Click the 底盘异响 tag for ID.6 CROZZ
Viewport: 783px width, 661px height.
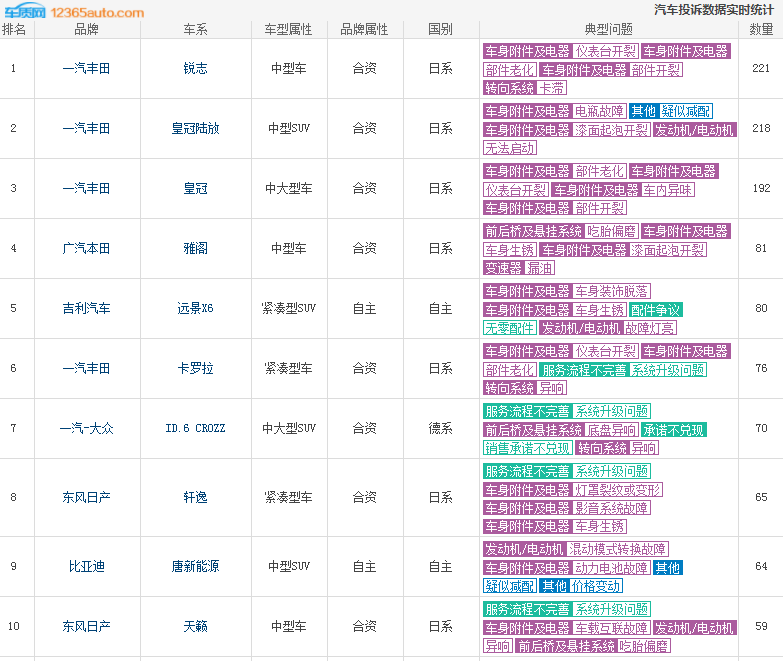tap(612, 430)
